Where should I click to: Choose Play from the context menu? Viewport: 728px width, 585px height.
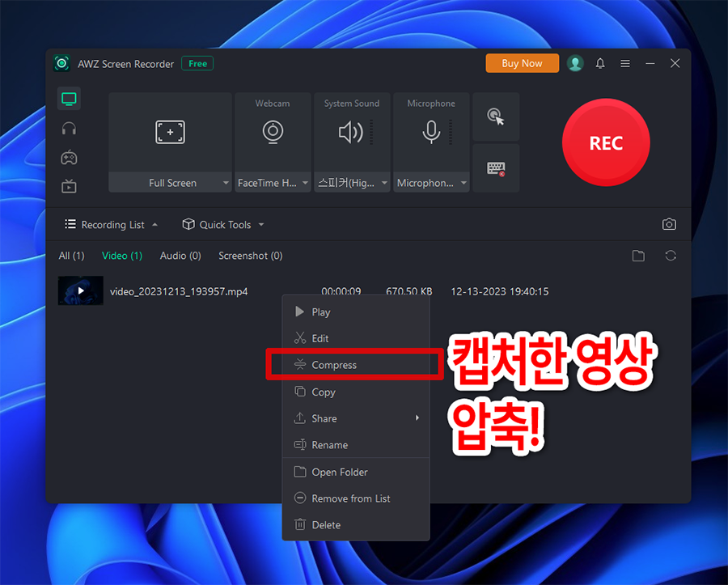click(x=356, y=312)
